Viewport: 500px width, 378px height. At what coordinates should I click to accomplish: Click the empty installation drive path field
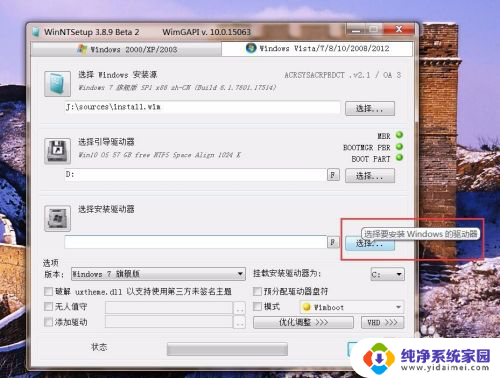point(195,242)
